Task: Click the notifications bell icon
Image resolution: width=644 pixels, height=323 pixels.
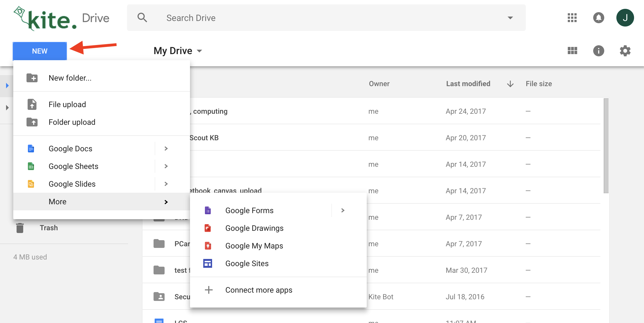Action: point(598,18)
